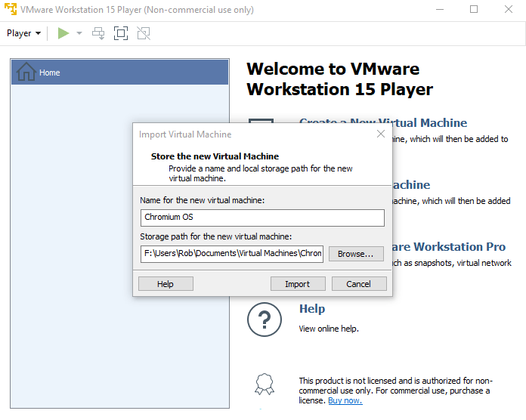Click the Send Ctrl+Alt+Del toolbar icon

(x=98, y=33)
